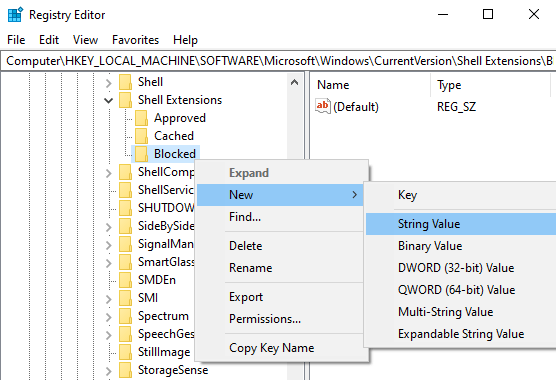
Task: Click the Cached folder icon
Action: tap(141, 136)
